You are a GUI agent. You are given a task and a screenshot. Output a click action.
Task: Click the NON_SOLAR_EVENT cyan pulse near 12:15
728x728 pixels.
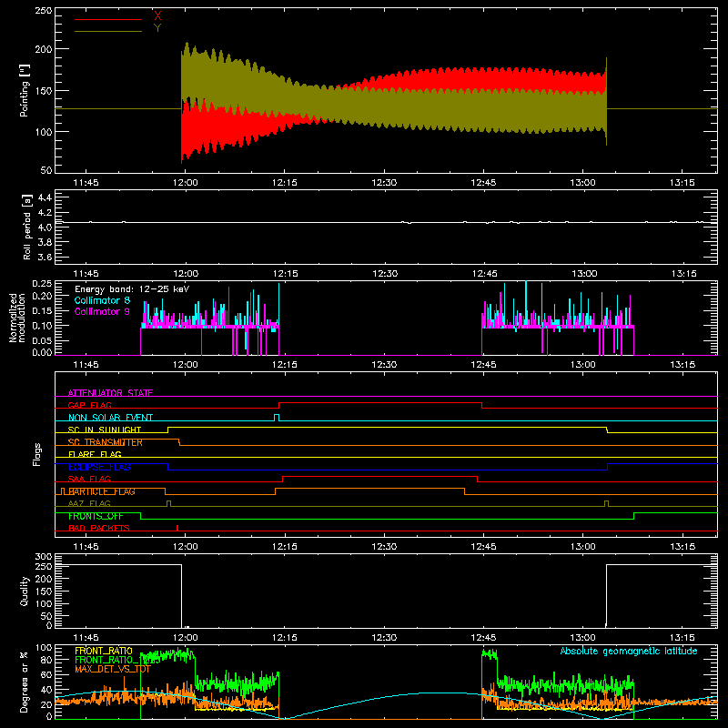pos(277,418)
